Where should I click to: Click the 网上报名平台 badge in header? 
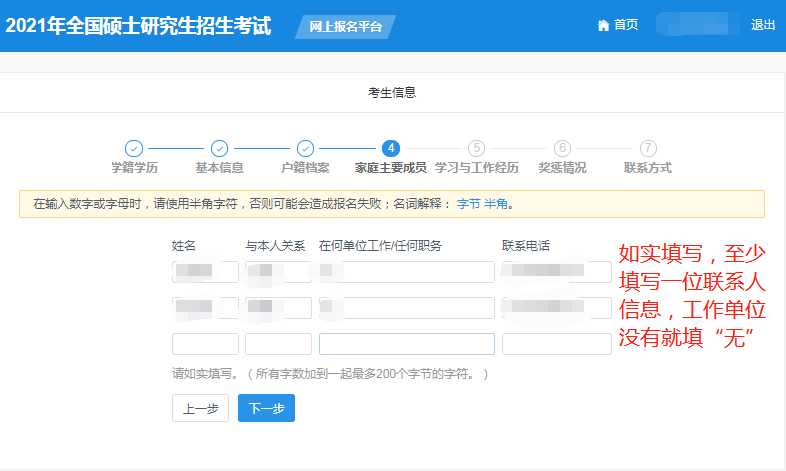point(344,27)
